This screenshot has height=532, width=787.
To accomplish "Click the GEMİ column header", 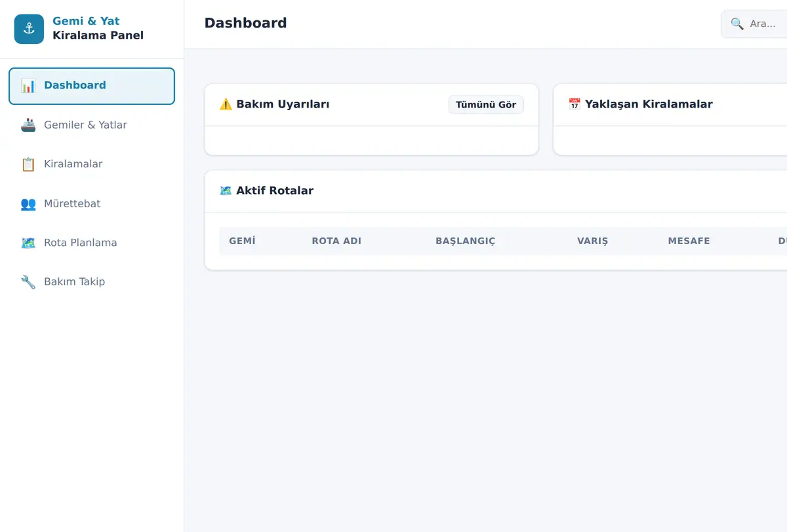I will coord(242,241).
